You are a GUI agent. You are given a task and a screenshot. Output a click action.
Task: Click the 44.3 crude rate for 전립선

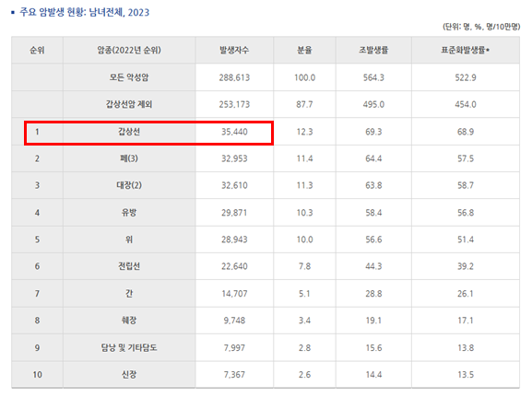click(x=373, y=266)
